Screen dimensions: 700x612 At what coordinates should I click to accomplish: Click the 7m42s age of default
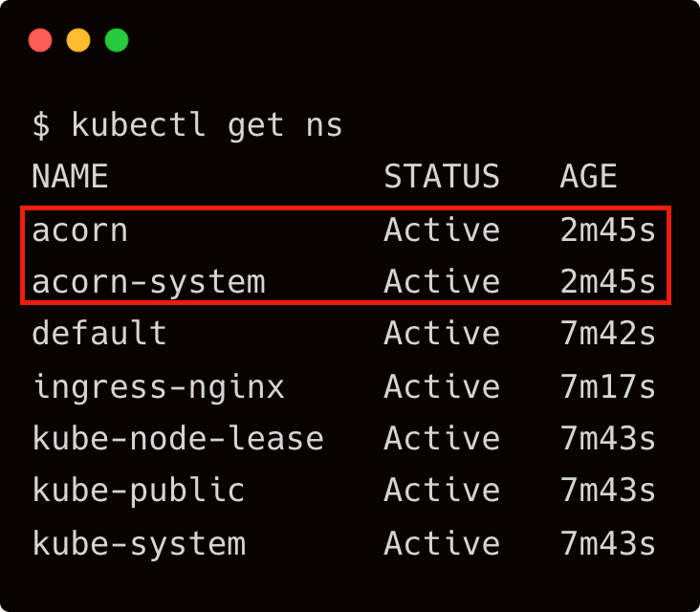tap(608, 333)
